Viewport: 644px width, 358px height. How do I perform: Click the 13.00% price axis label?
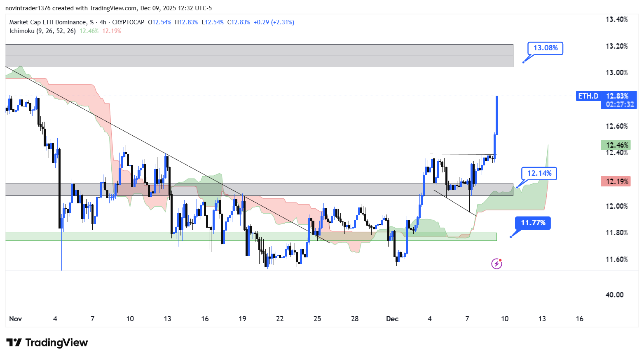[x=616, y=73]
